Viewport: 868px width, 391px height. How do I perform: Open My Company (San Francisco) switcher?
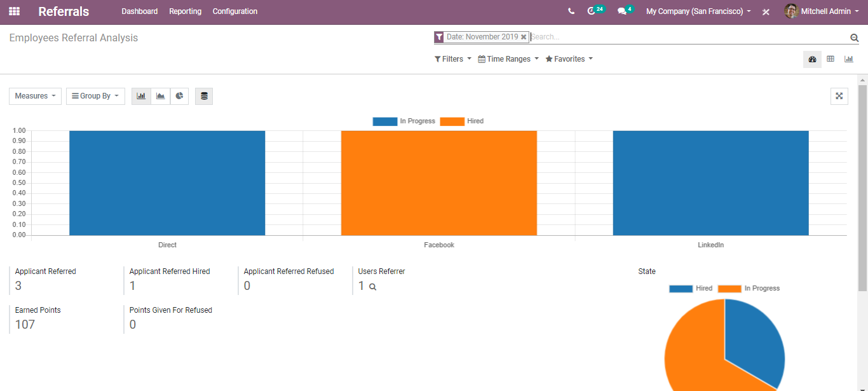click(x=698, y=11)
